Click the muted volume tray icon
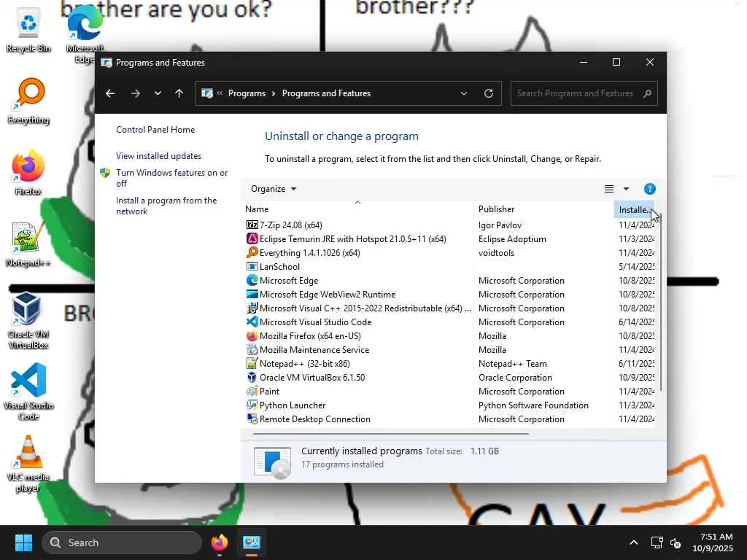747x560 pixels. tap(675, 542)
